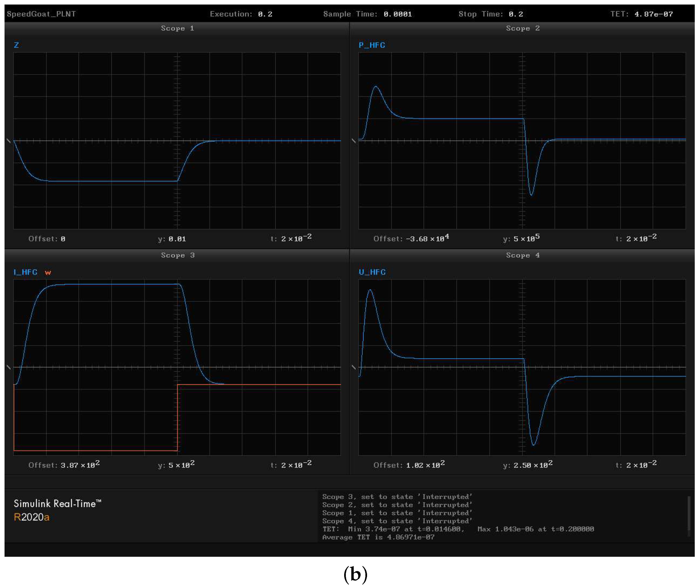Click Scope 2 Offset readout
Image resolution: width=700 pixels, height=588 pixels.
pos(411,239)
